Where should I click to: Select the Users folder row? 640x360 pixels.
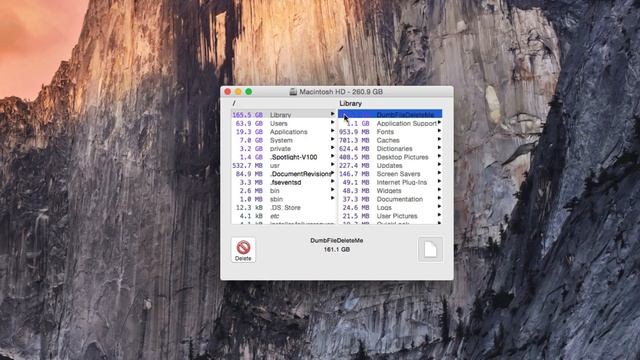pos(284,123)
